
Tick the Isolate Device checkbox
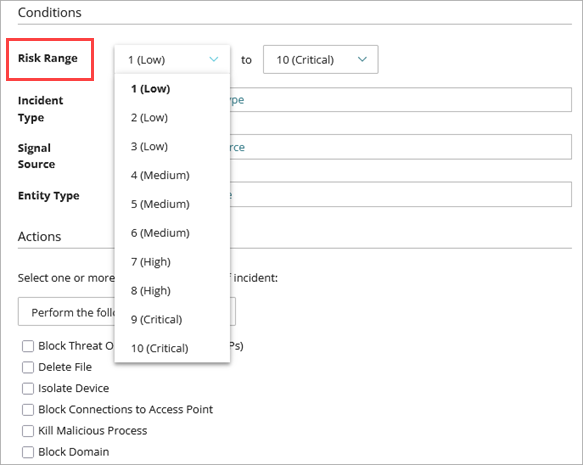(x=28, y=388)
